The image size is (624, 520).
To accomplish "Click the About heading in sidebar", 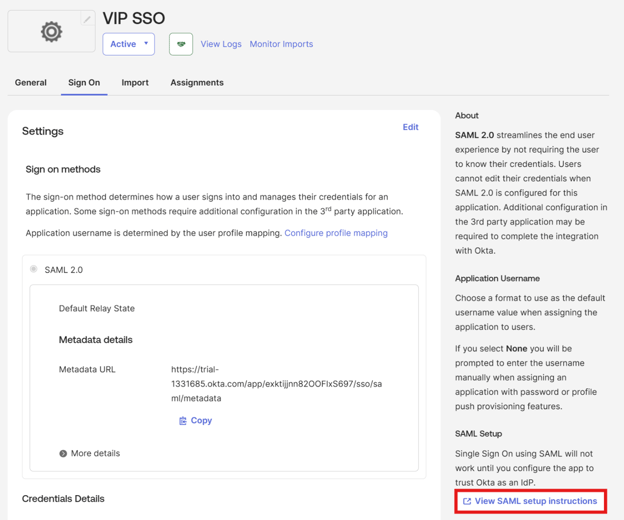I will point(467,115).
